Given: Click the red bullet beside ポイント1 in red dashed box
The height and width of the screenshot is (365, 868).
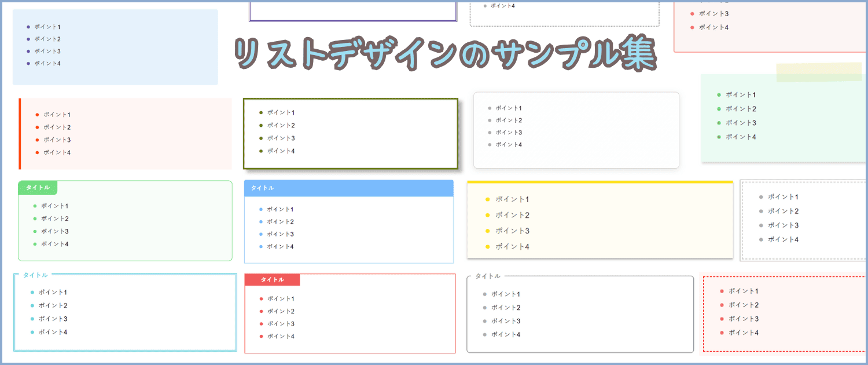Looking at the screenshot, I should pos(722,291).
